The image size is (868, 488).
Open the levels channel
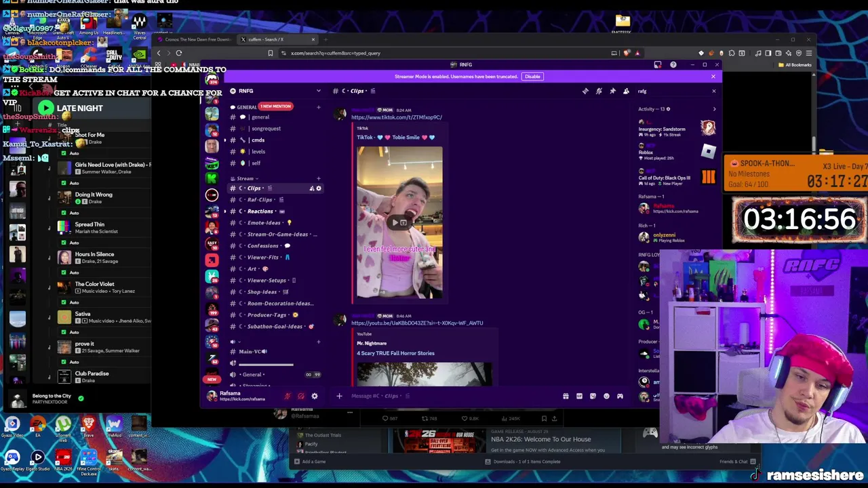(275, 152)
